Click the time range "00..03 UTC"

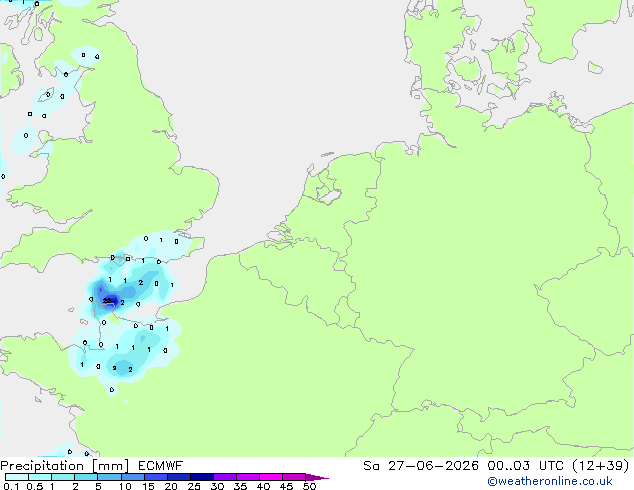525,466
